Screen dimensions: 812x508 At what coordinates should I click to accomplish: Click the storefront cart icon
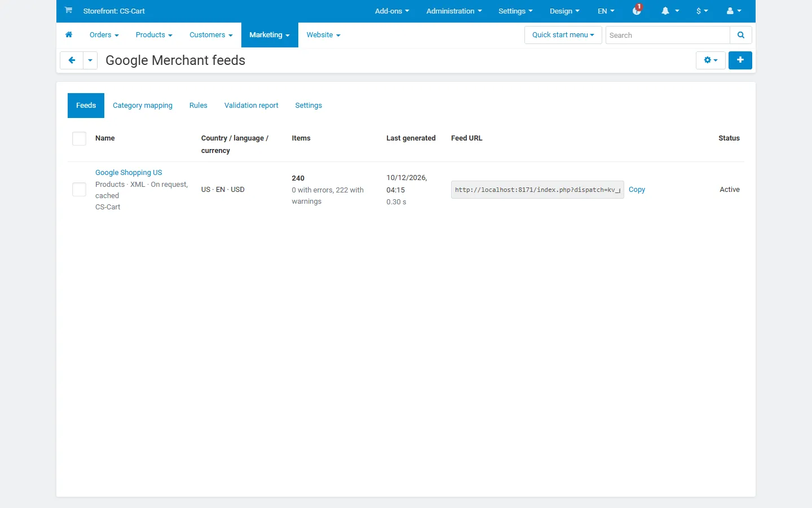click(68, 10)
